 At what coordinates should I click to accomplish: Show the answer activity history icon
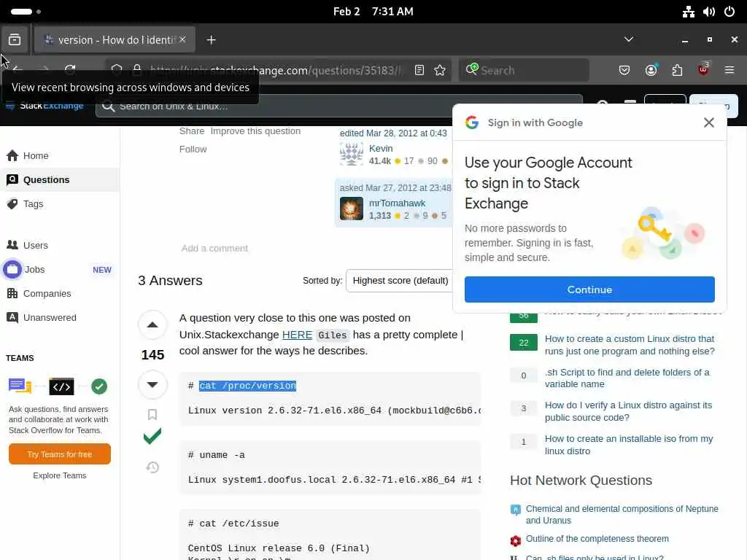tap(152, 467)
